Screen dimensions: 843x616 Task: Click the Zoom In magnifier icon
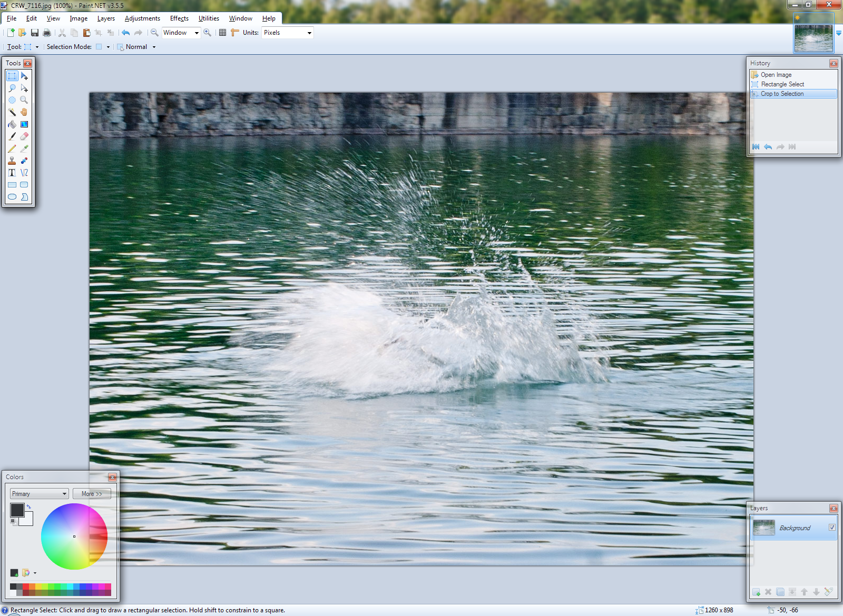pyautogui.click(x=208, y=33)
